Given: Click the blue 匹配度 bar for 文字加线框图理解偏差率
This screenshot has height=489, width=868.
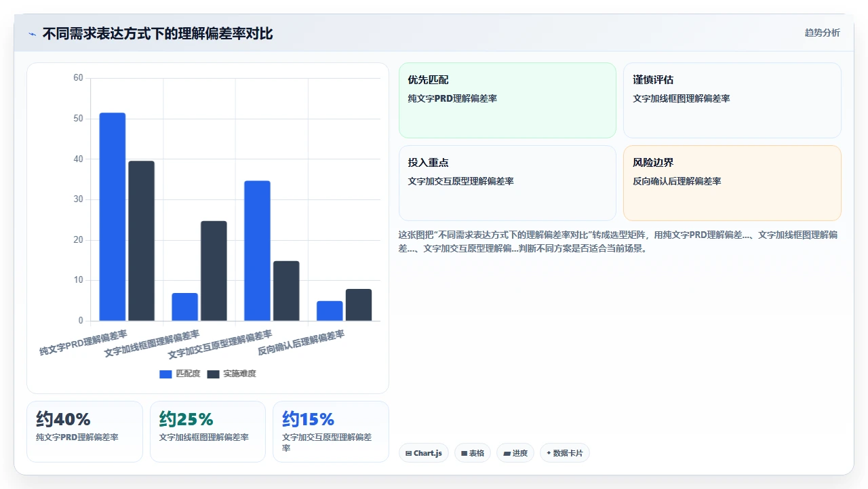Looking at the screenshot, I should (185, 307).
